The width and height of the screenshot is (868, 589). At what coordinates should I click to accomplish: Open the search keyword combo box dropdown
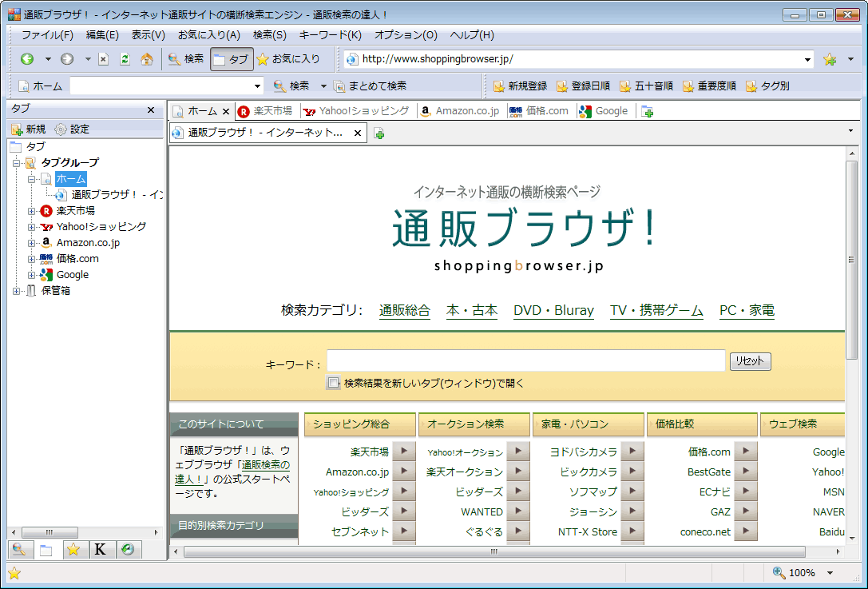tap(257, 86)
